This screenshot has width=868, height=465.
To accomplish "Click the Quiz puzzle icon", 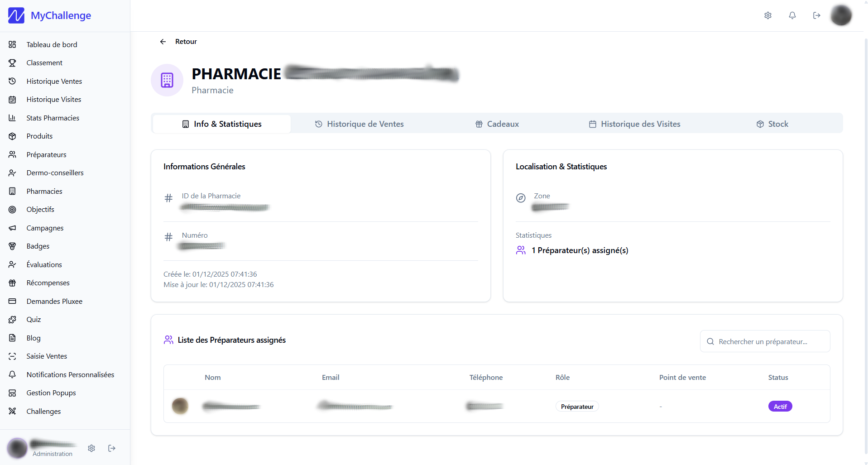I will (x=12, y=320).
